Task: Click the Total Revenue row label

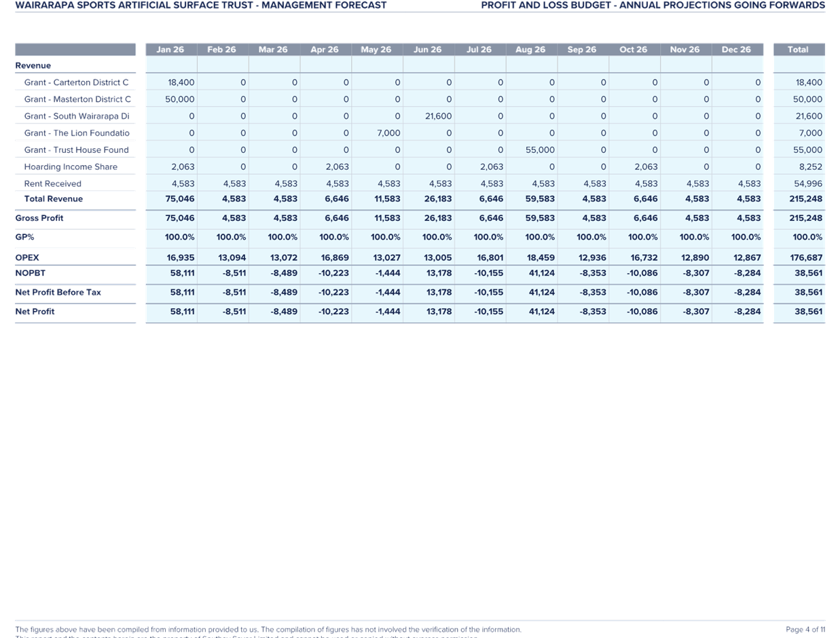Action: click(53, 198)
